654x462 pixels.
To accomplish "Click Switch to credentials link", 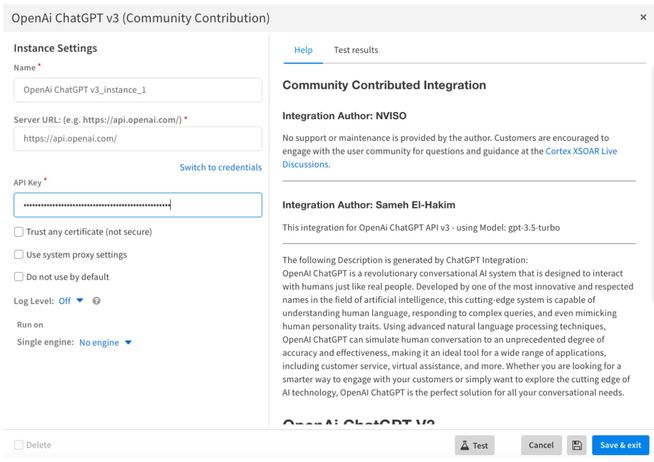I will pos(220,167).
